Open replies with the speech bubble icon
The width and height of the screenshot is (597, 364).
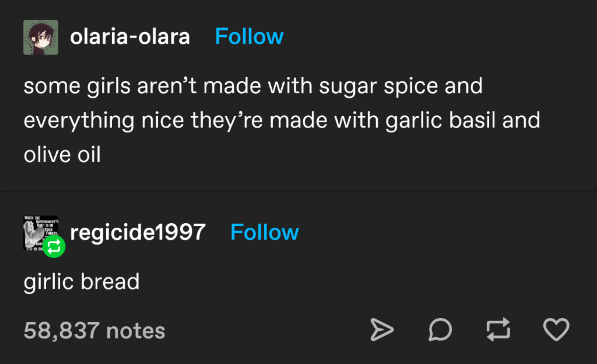point(441,329)
